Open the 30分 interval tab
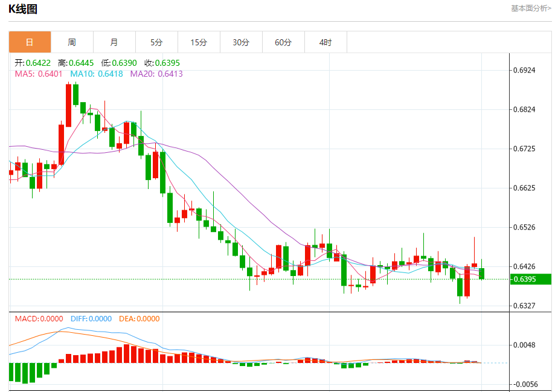The image size is (558, 392). coord(242,42)
